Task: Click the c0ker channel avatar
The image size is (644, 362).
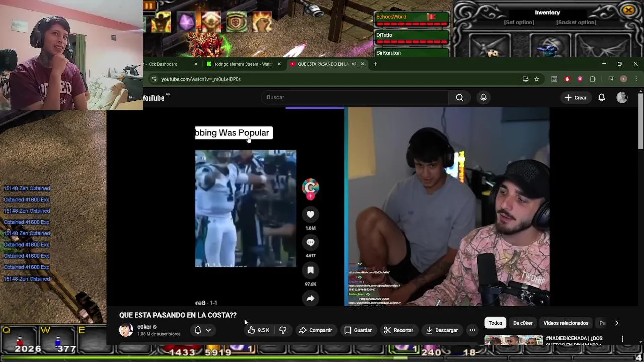Action: point(126,330)
